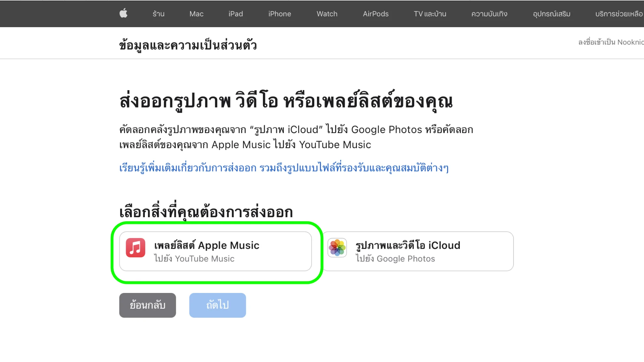Select Watch in the navigation bar
Viewport: 644px width, 362px height.
[x=327, y=14]
